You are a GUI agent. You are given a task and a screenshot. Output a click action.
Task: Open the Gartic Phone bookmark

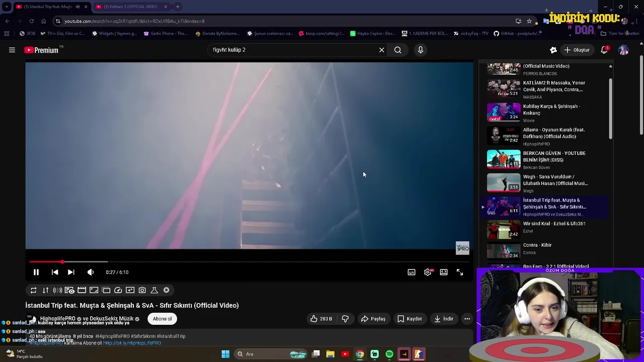click(165, 34)
